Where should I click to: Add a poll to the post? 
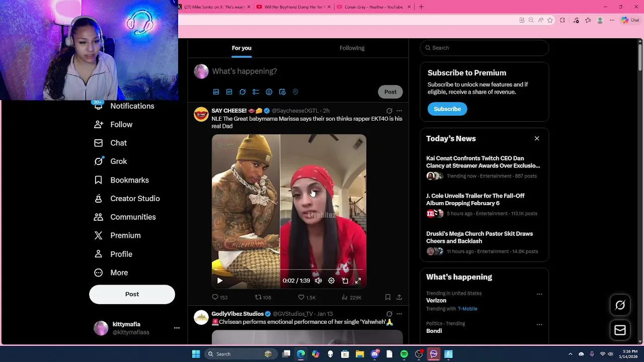pos(256,92)
